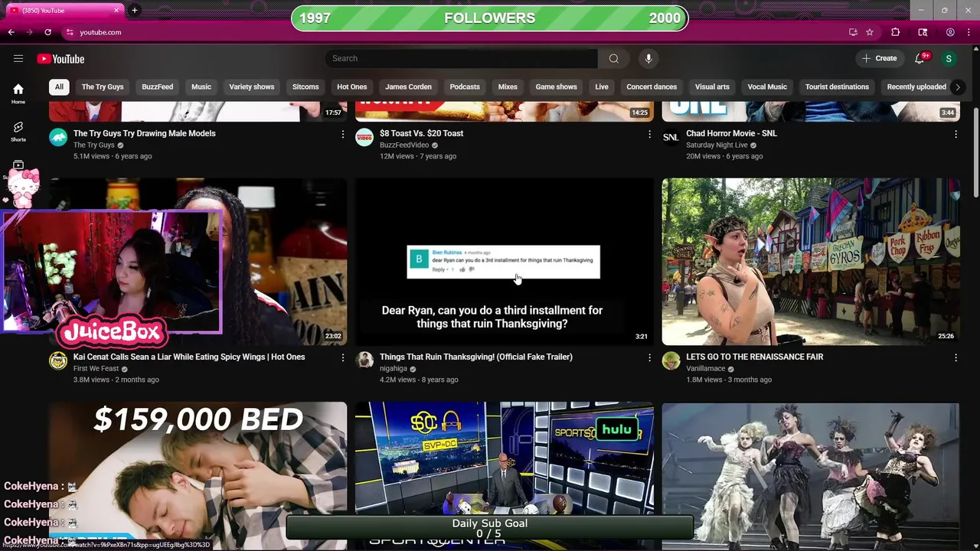Select the Live chip

point(602,86)
